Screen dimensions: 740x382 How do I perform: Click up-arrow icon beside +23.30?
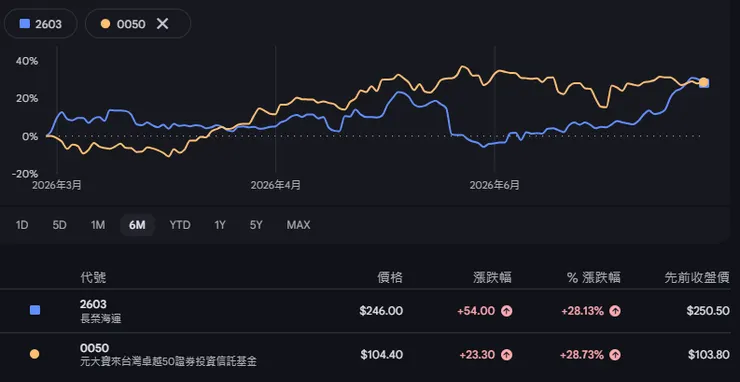click(x=507, y=355)
